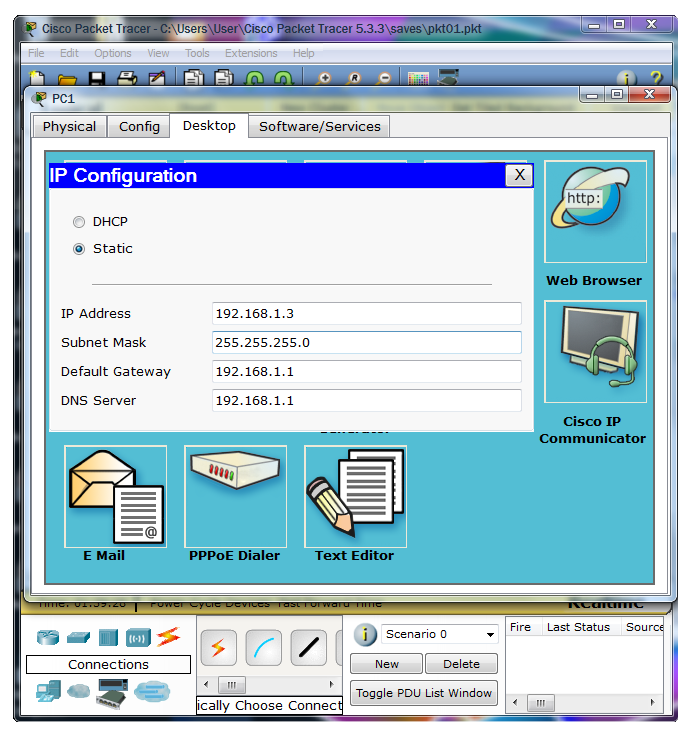Screen dimensions: 694x736
Task: Select the Custom Made Devices category icon
Action: coord(112,693)
